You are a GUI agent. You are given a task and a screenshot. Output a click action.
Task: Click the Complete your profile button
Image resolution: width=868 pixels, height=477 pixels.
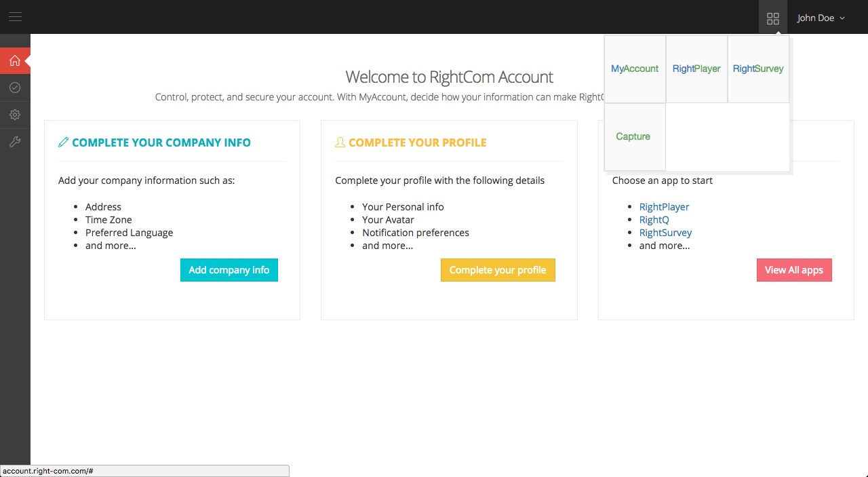[498, 270]
